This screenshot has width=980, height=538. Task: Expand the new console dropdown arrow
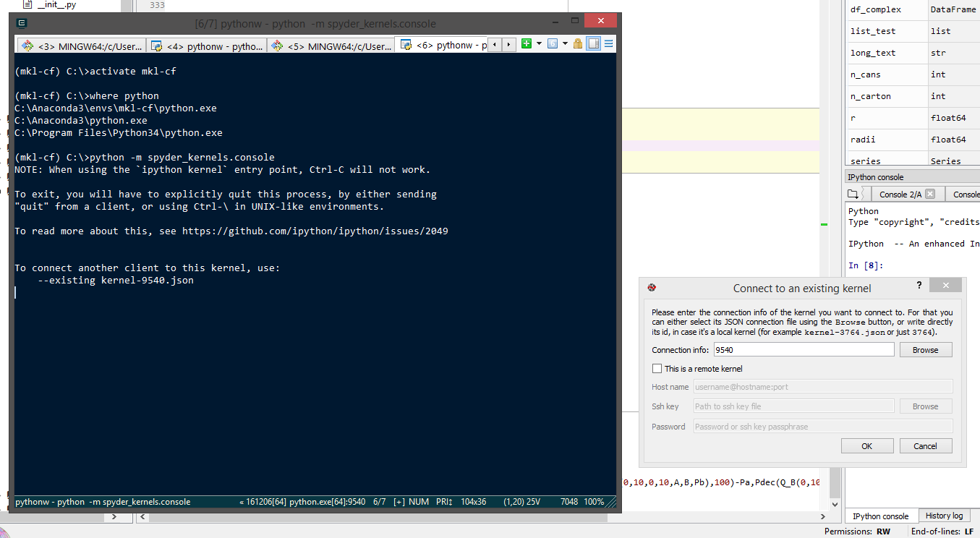pos(539,44)
